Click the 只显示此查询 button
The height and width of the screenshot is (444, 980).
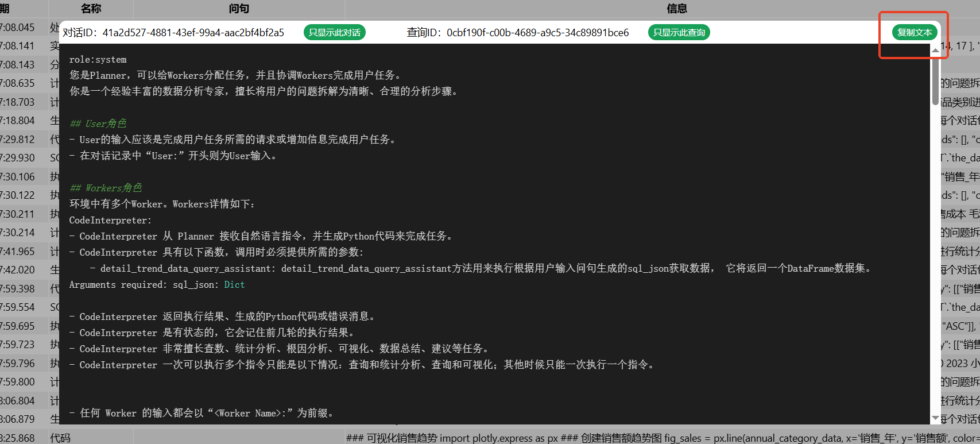679,32
